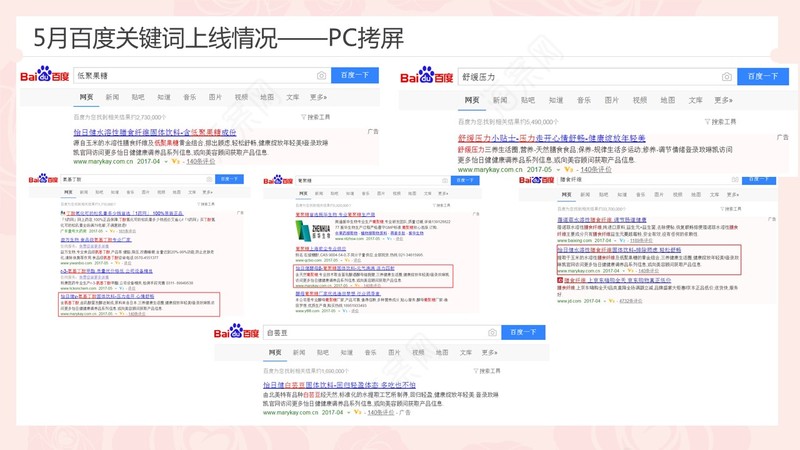The width and height of the screenshot is (800, 450).
Task: Click 百度一下 button for 舒缓压力
Action: [763, 77]
